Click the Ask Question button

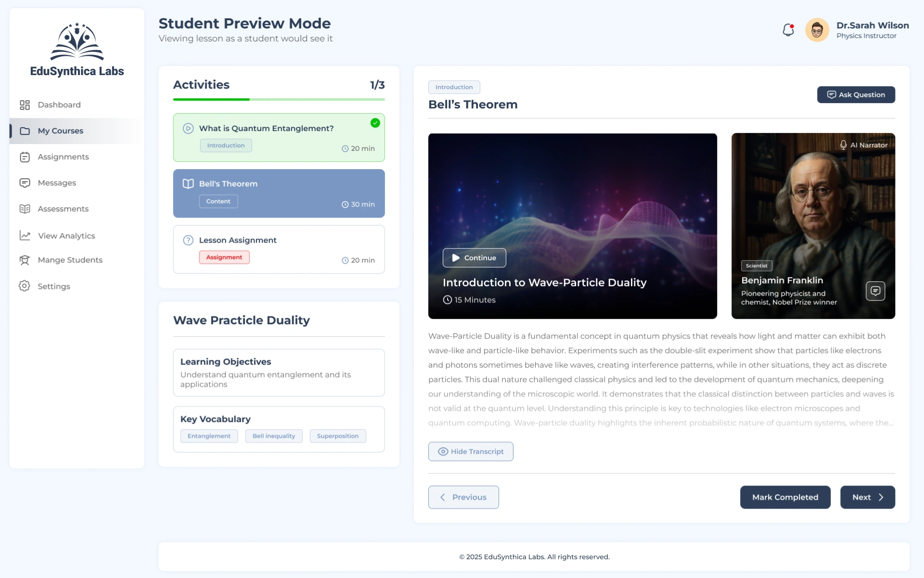856,95
